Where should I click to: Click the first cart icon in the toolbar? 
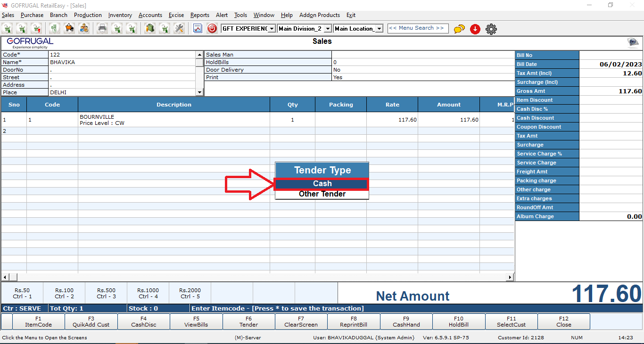(7, 29)
